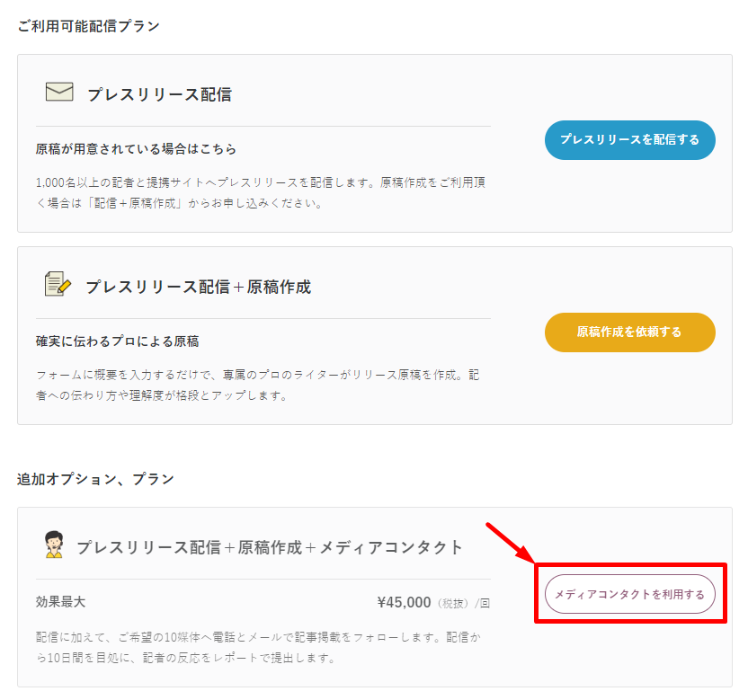
Task: Select the プレスリリース配信 plan title
Action: click(x=159, y=94)
